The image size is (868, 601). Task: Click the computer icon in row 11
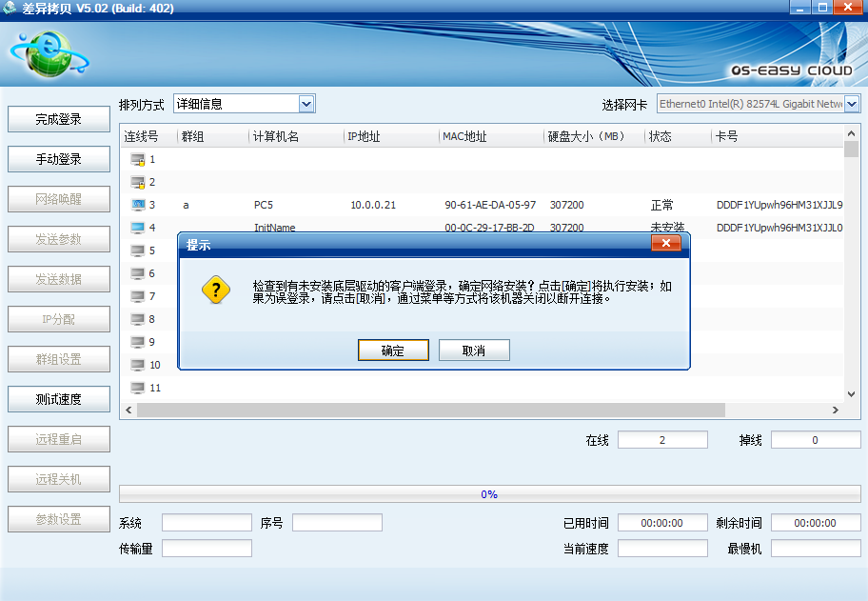coord(137,388)
